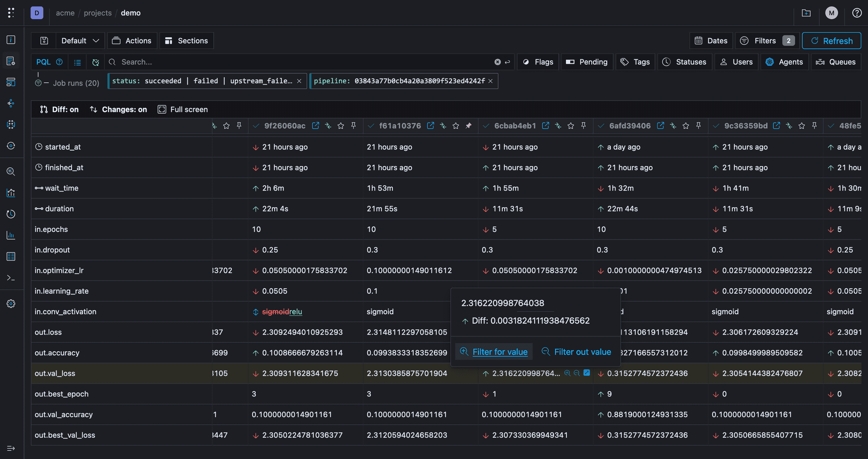
Task: Remove the pipeline filter chip
Action: coord(490,81)
